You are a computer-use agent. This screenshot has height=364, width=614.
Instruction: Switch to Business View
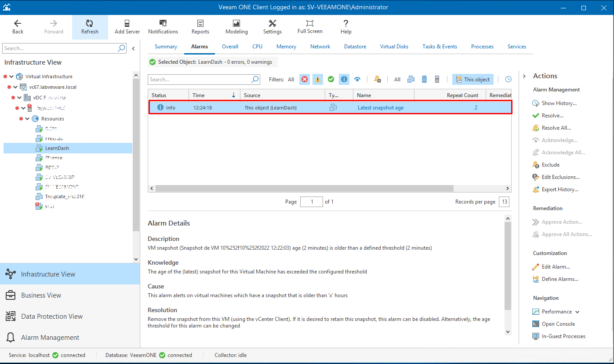coord(70,295)
